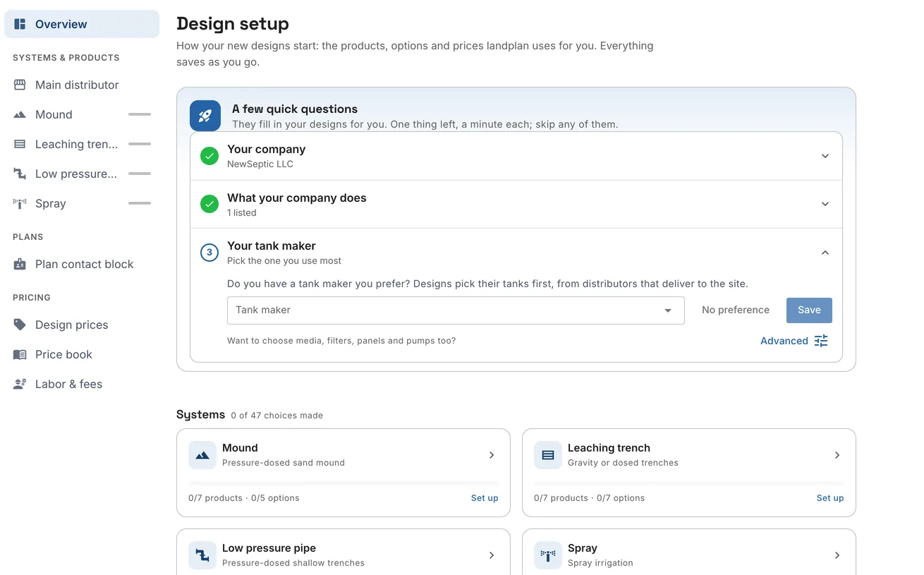Go to Overview in the sidebar
924x575 pixels.
pos(82,24)
